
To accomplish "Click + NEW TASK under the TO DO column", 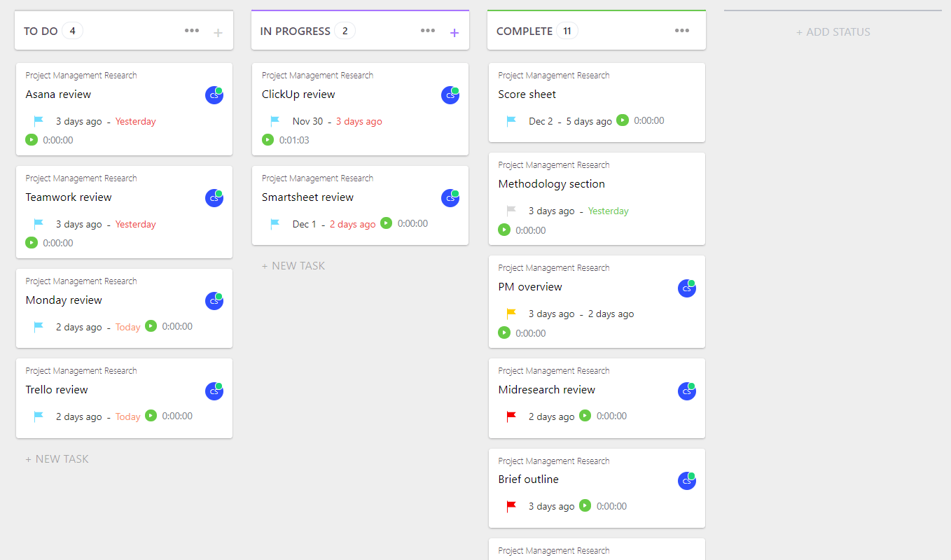I will pyautogui.click(x=56, y=458).
